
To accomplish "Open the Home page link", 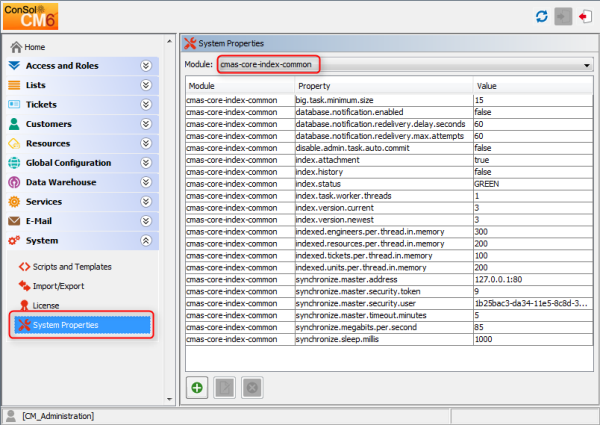I will [35, 47].
